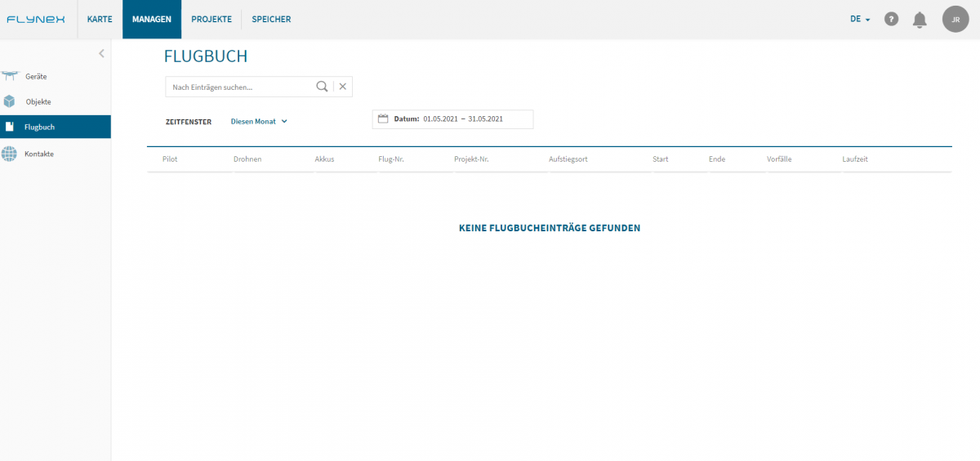The image size is (980, 461).
Task: Go to the Speicher tab
Action: point(271,19)
